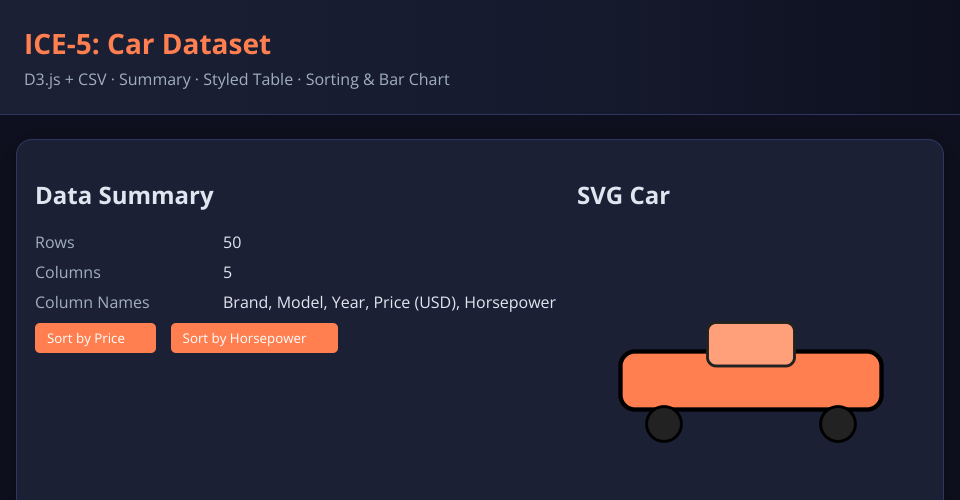This screenshot has width=960, height=500.
Task: Click the rows value 50
Action: tap(232, 243)
